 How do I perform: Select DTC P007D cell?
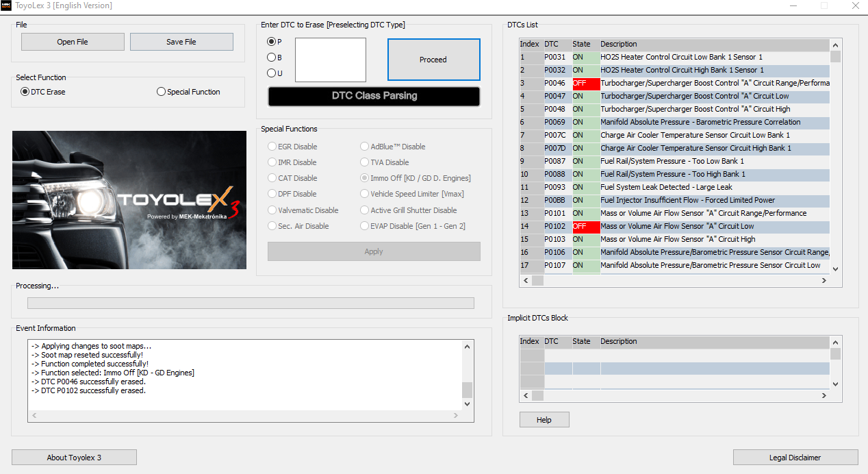558,148
